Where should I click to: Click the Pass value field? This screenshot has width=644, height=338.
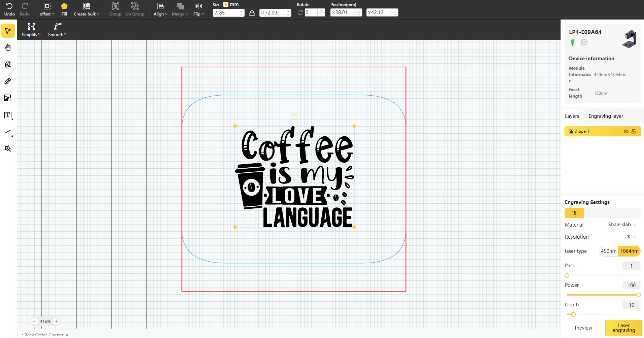(x=631, y=266)
